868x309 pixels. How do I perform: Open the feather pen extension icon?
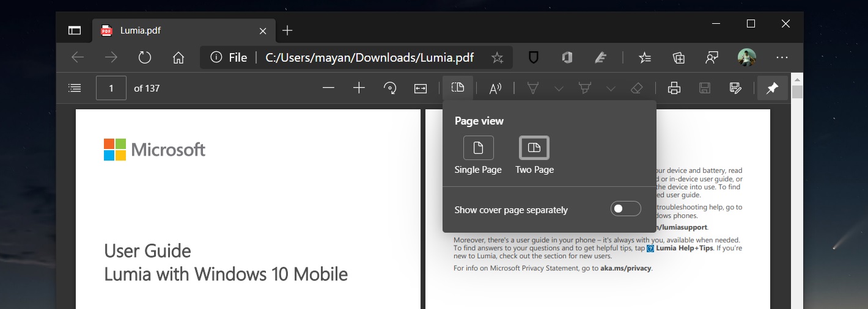tap(601, 57)
